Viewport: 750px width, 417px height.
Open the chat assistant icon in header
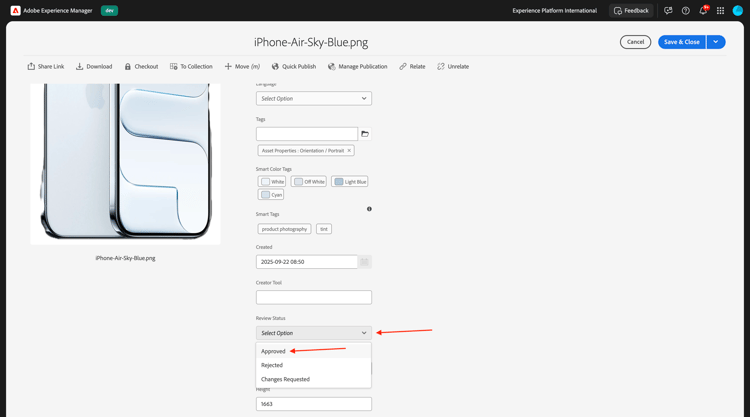pos(668,11)
